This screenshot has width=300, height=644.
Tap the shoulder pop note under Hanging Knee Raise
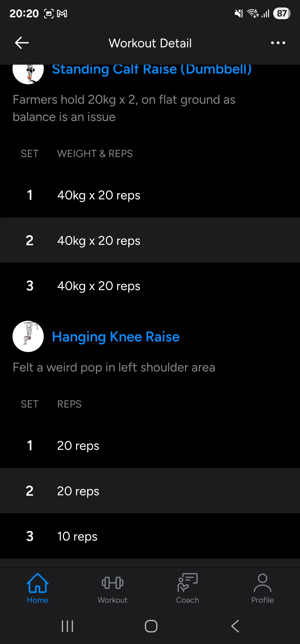[114, 367]
